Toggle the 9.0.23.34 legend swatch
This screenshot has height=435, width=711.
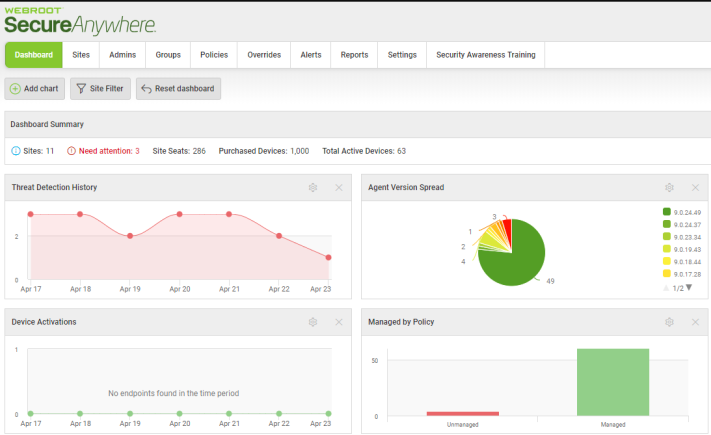pyautogui.click(x=667, y=236)
